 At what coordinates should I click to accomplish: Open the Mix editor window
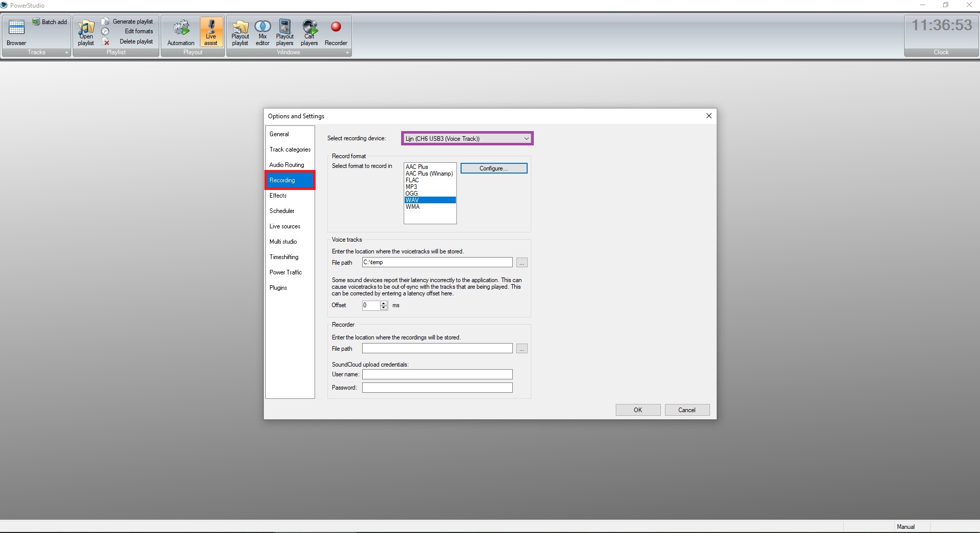click(x=262, y=32)
